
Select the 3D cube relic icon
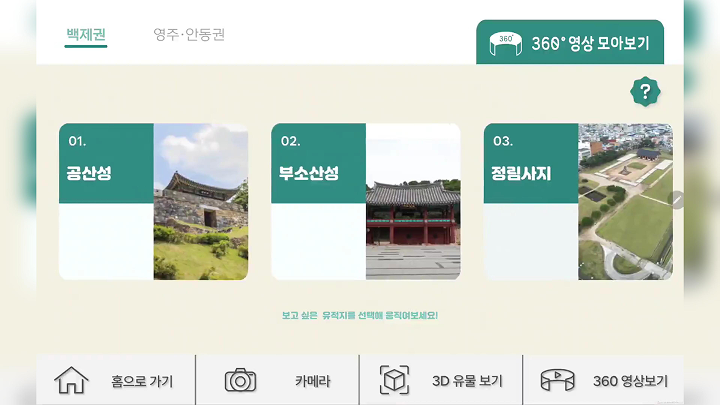[394, 380]
